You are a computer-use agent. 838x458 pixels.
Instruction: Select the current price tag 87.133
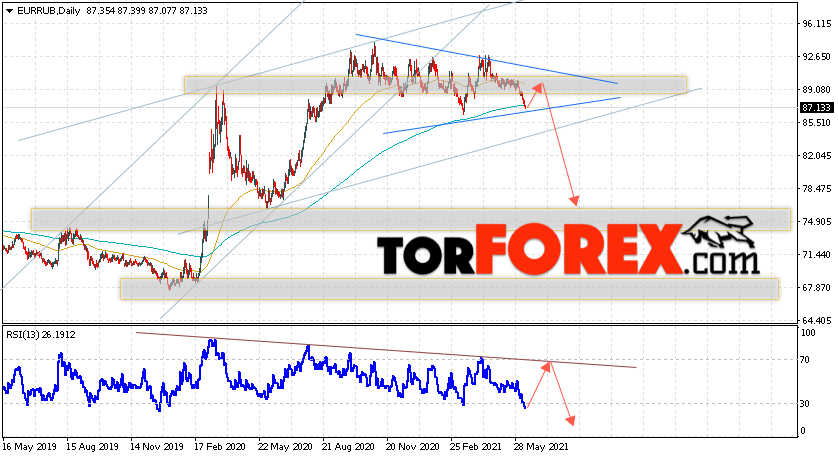click(816, 108)
